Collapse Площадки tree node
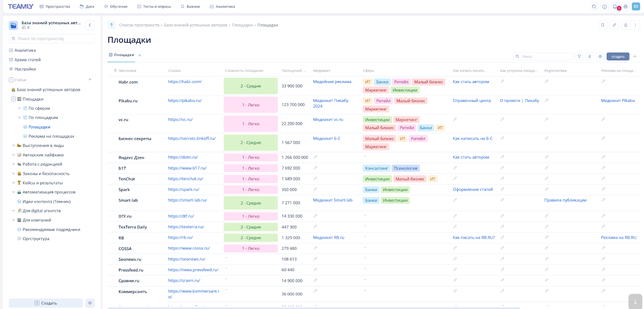This screenshot has width=644, height=309. 13,99
